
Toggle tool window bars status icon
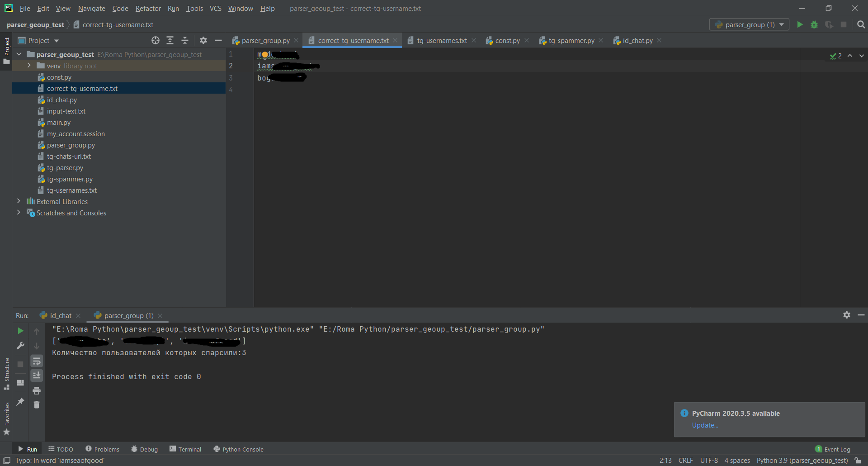[7, 461]
